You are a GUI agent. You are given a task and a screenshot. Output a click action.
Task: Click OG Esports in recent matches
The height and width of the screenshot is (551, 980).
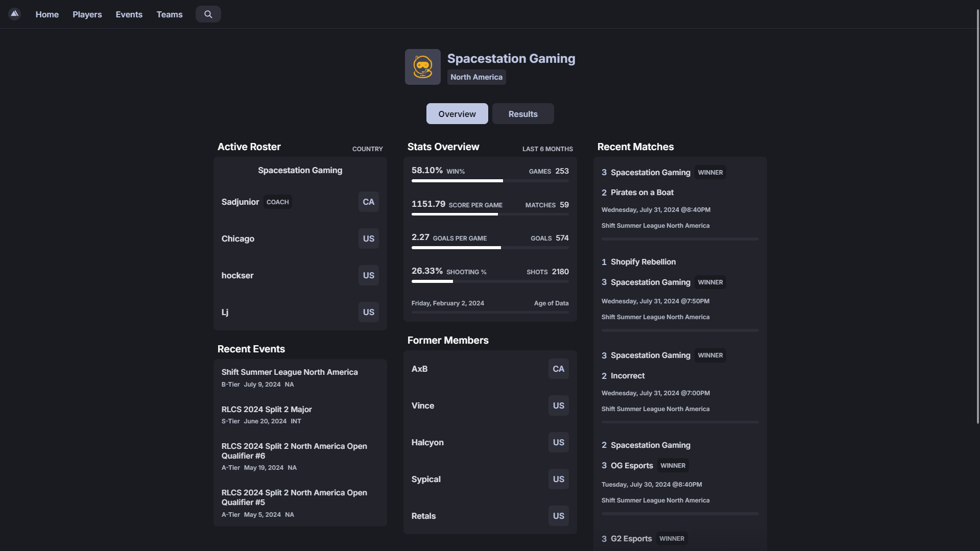[632, 465]
